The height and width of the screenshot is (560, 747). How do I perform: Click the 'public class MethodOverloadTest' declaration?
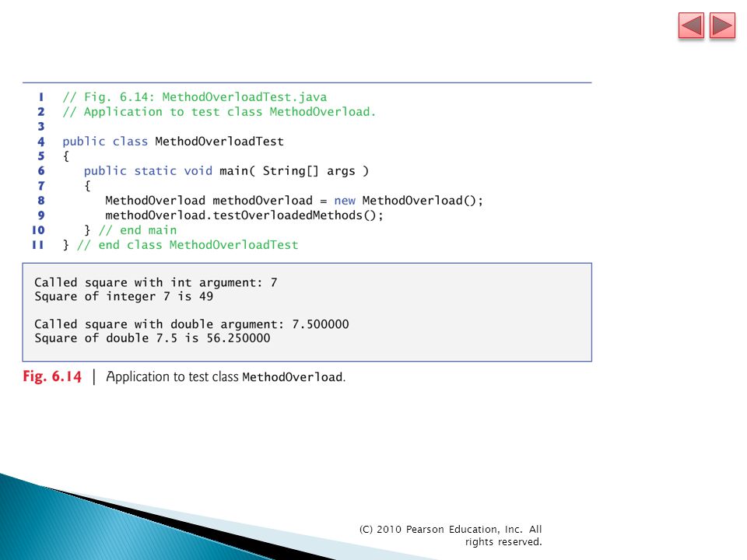point(173,142)
